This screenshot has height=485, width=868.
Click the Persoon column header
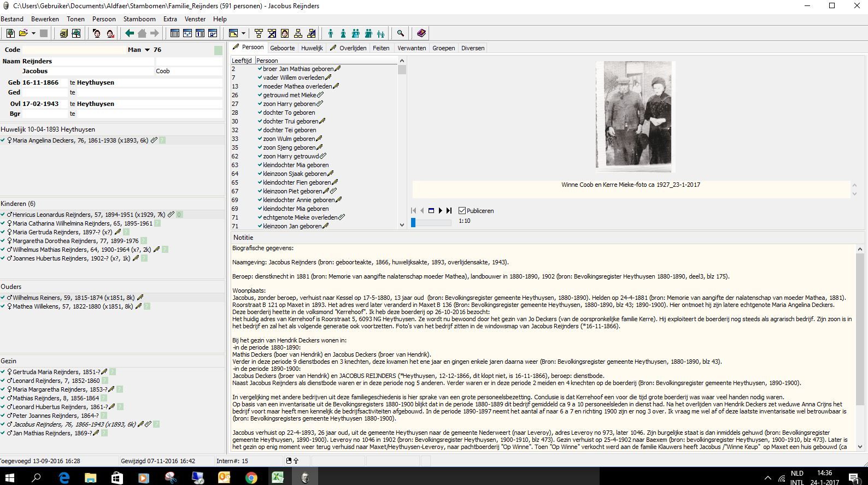(x=326, y=61)
